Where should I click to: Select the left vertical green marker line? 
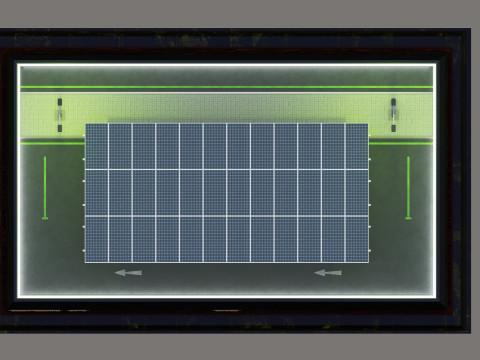pos(45,188)
